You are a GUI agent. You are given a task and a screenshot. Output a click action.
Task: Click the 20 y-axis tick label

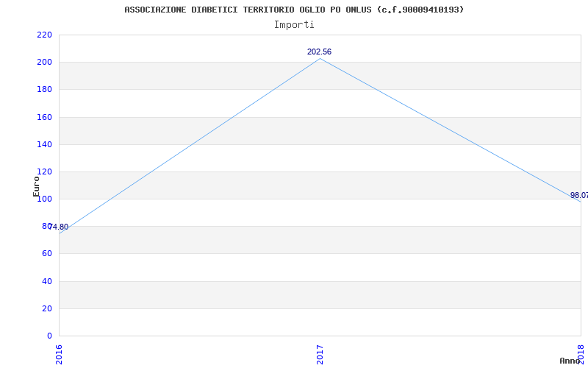(47, 308)
